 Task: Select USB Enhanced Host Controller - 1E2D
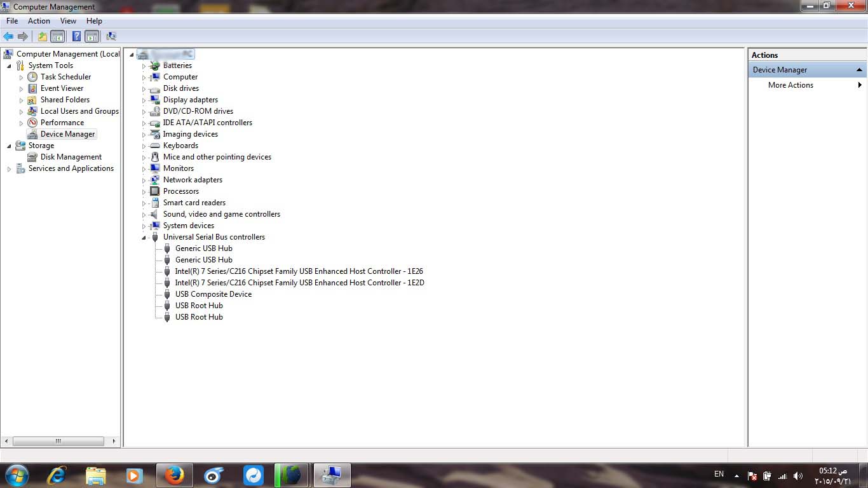tap(299, 283)
